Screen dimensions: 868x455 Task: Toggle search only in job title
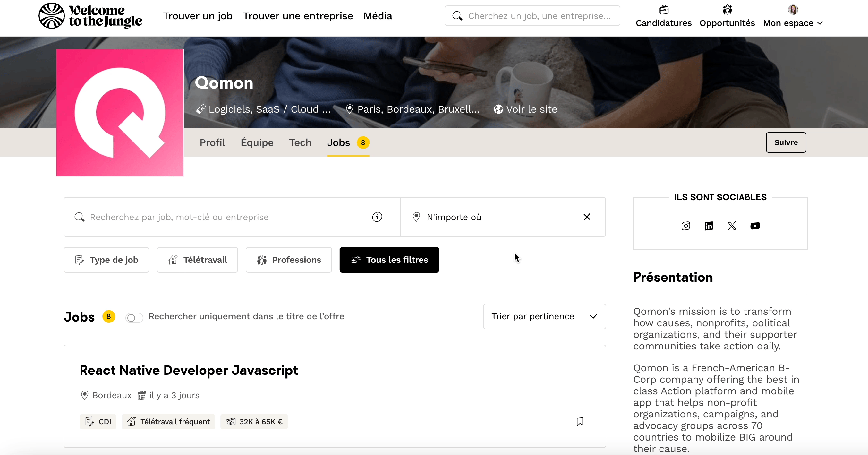(x=134, y=317)
